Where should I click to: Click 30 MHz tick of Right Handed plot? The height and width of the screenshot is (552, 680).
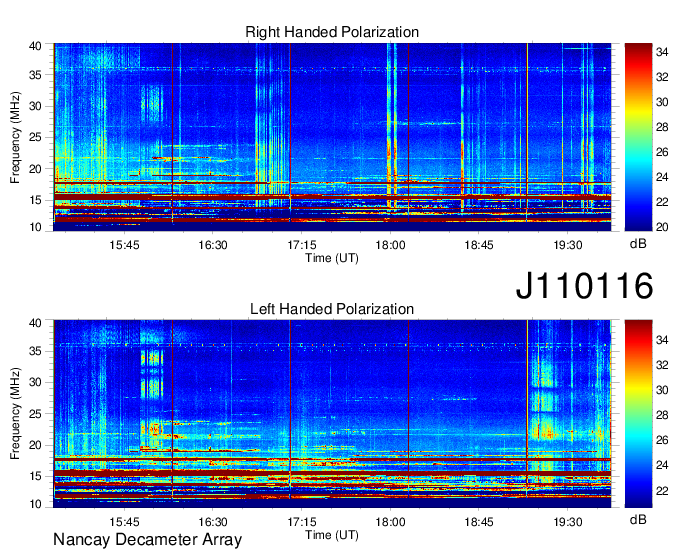[35, 106]
